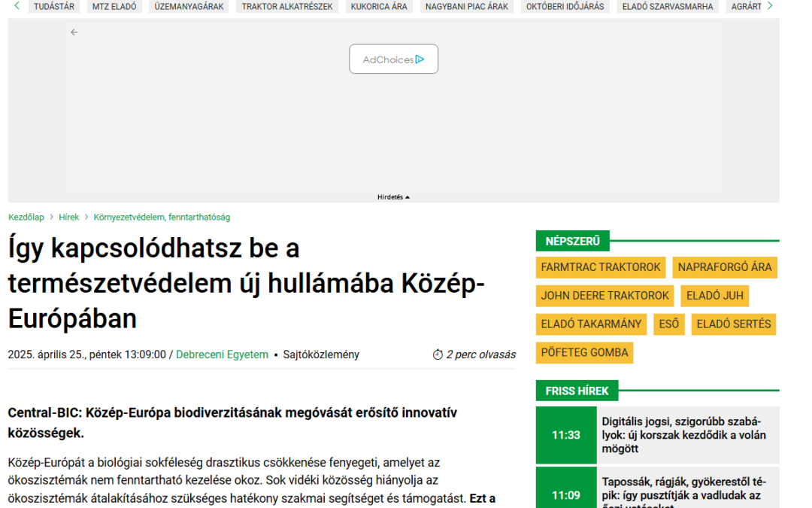Click the back arrow inside the ad banner
Viewport: 812px width, 508px height.
click(73, 32)
